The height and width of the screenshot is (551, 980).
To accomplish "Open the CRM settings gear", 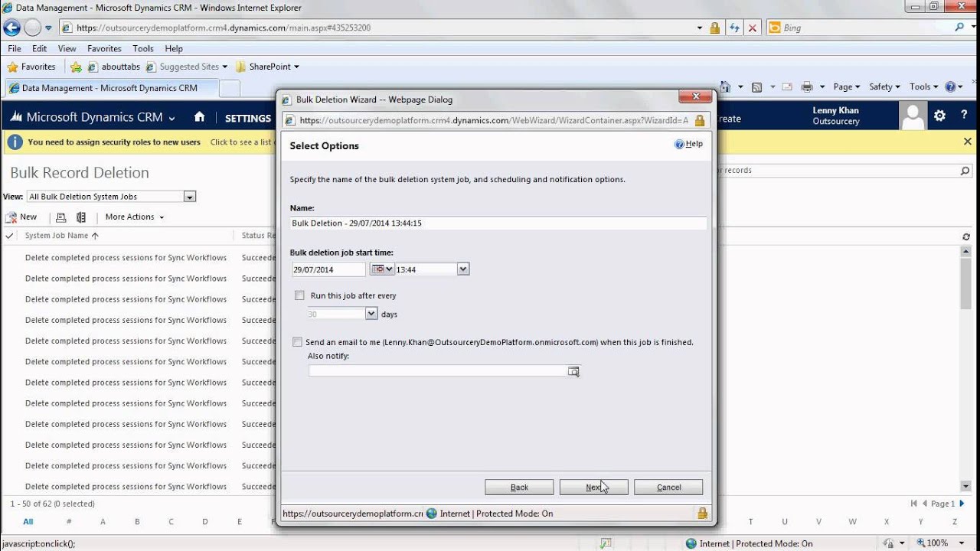I will (x=940, y=116).
